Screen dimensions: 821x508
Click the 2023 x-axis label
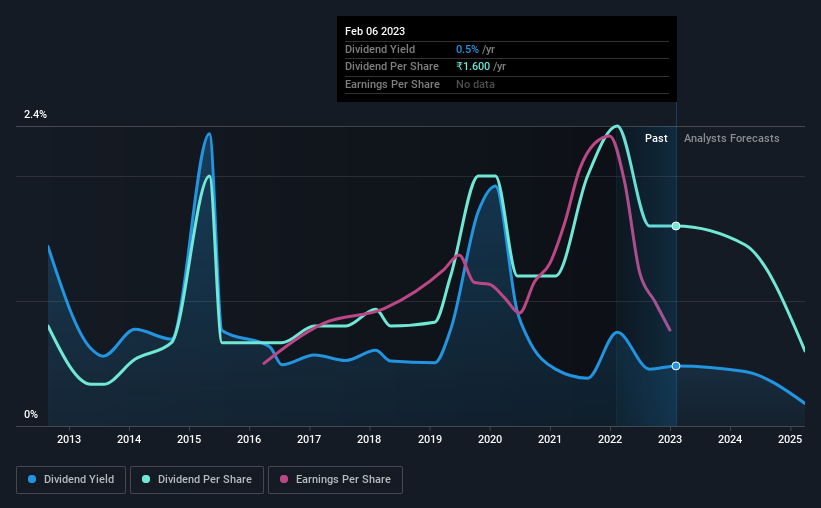670,439
